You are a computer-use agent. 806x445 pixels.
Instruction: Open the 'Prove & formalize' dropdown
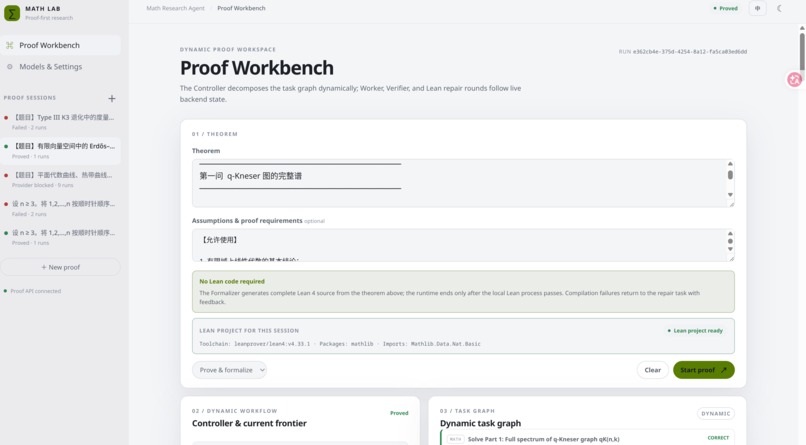pyautogui.click(x=229, y=370)
